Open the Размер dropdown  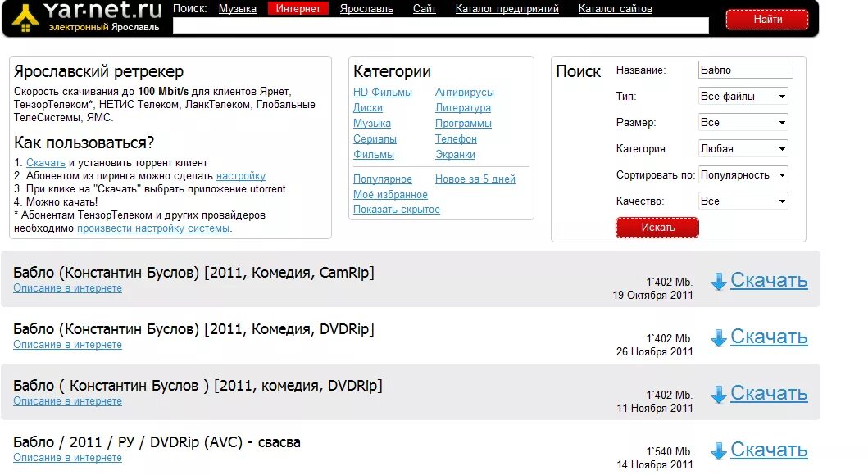pos(742,122)
